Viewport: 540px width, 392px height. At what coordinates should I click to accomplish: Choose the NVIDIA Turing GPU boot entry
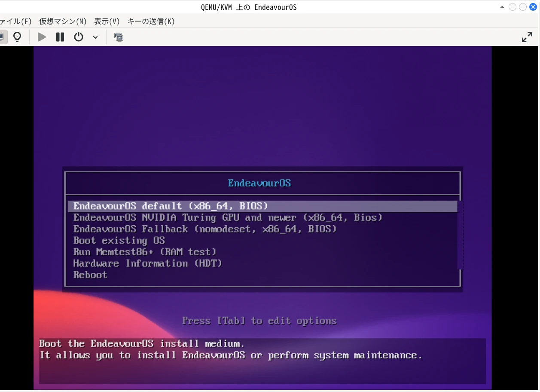(228, 217)
